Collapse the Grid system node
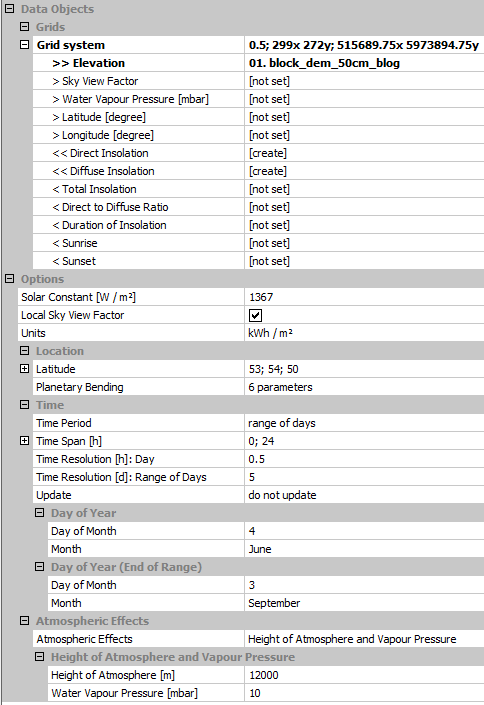 point(25,45)
